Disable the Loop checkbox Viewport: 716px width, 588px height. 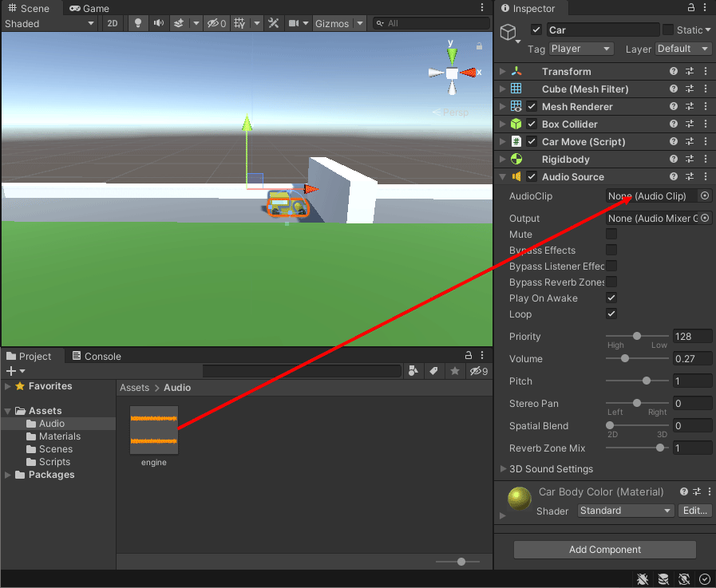click(611, 314)
